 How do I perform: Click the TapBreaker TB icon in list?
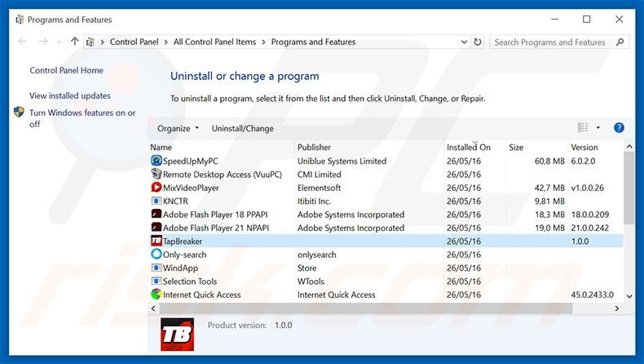pyautogui.click(x=156, y=241)
